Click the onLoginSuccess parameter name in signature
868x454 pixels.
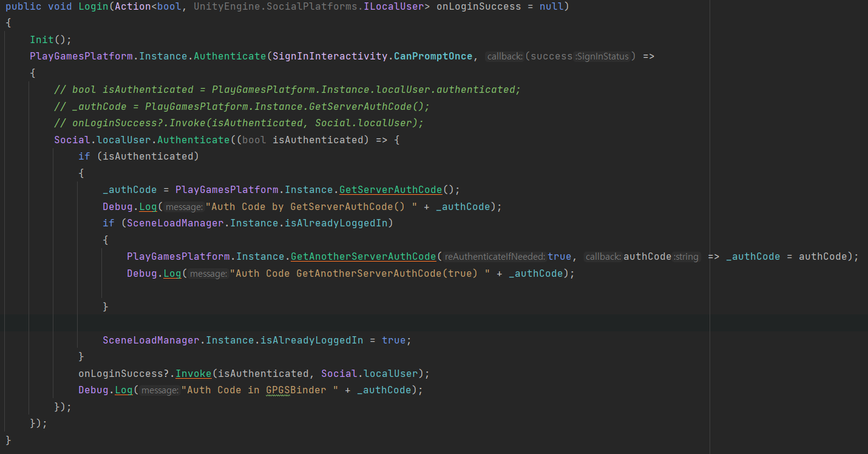click(479, 6)
